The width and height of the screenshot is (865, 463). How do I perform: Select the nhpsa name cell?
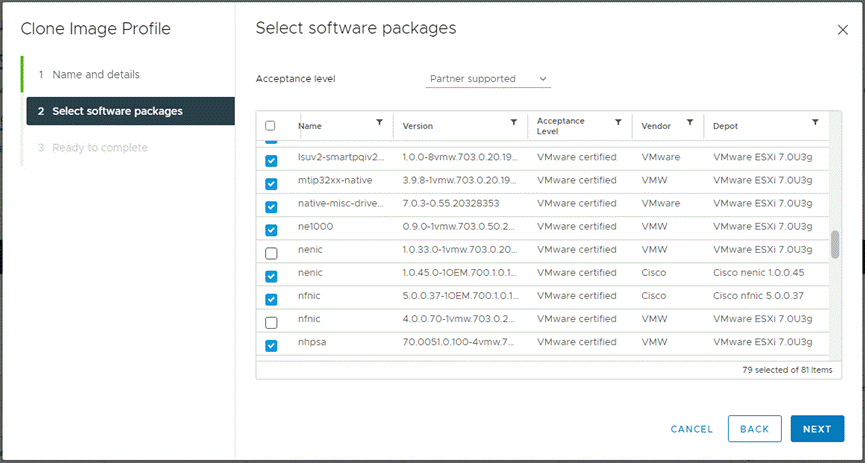click(x=312, y=342)
